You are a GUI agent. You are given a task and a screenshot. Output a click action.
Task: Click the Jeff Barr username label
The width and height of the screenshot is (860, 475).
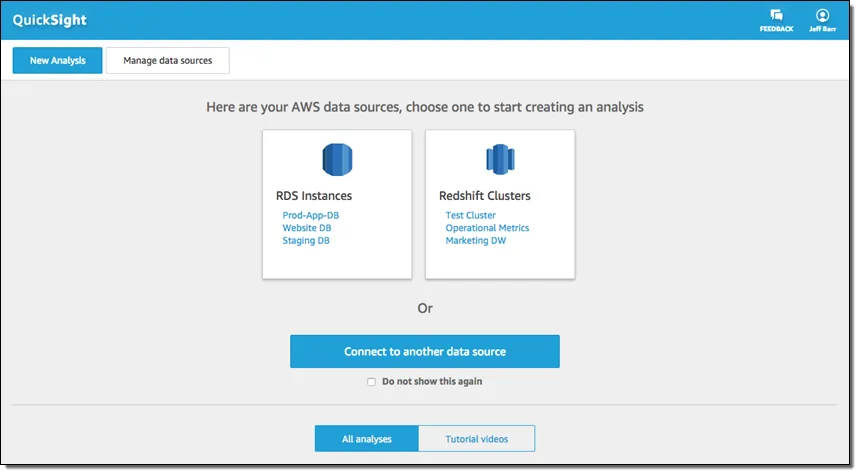tap(822, 29)
